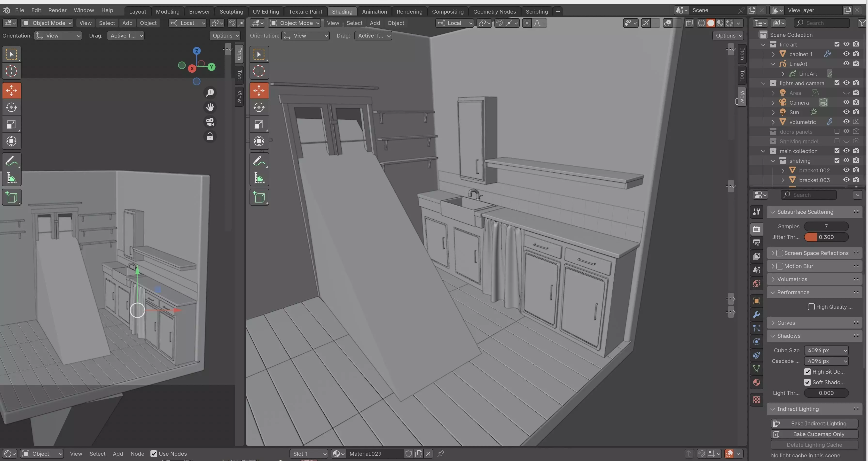Image resolution: width=868 pixels, height=461 pixels.
Task: Uncheck Use Nodes in the shader editor header
Action: pyautogui.click(x=154, y=453)
